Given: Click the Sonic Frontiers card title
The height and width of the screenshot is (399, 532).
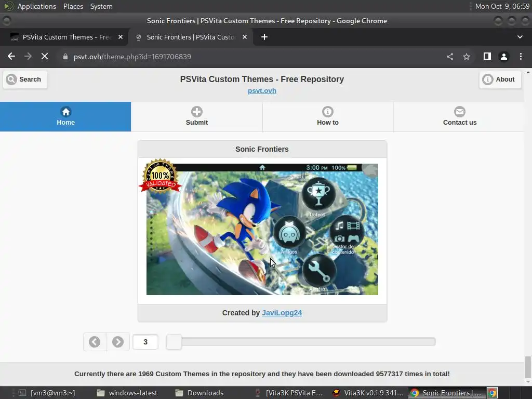Looking at the screenshot, I should click(x=262, y=149).
